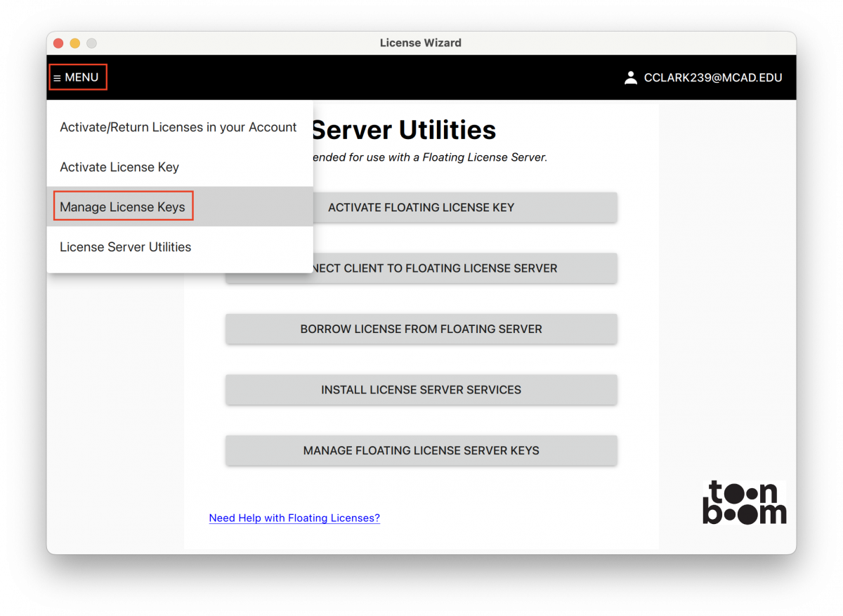The width and height of the screenshot is (843, 616).
Task: Click MANAGE FLOATING LICENSE SERVER KEYS
Action: tap(421, 450)
